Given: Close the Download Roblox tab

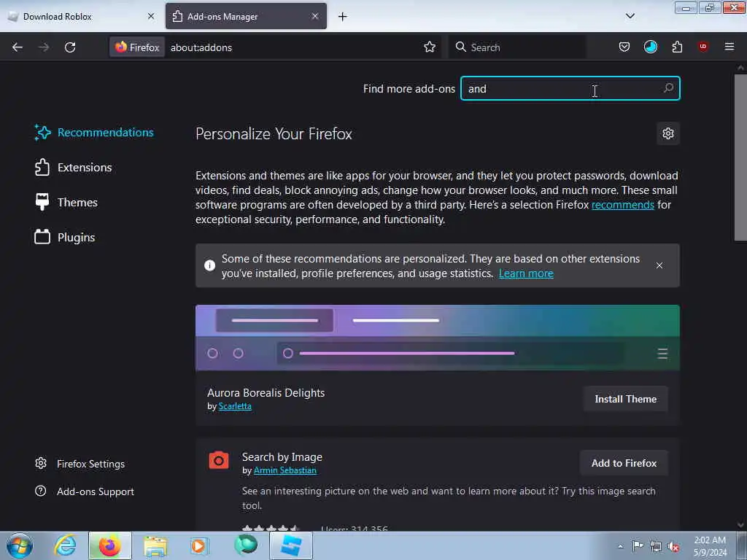Looking at the screenshot, I should pos(151,16).
